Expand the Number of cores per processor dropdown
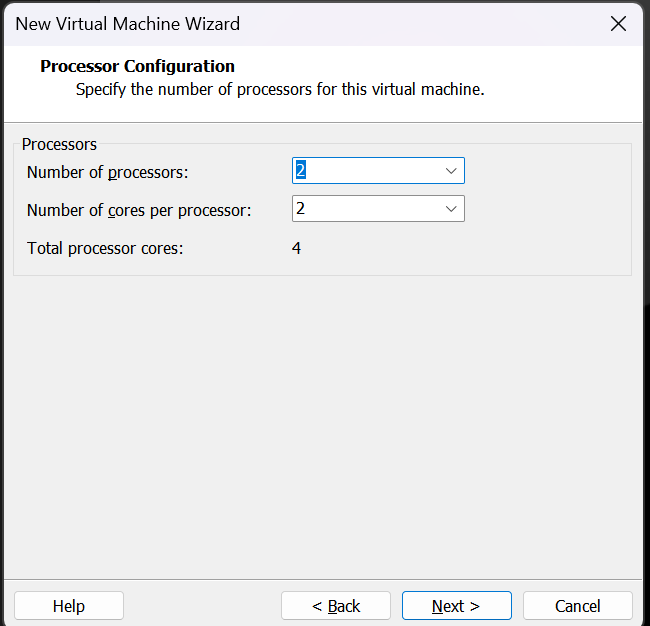The width and height of the screenshot is (650, 626). [x=451, y=209]
